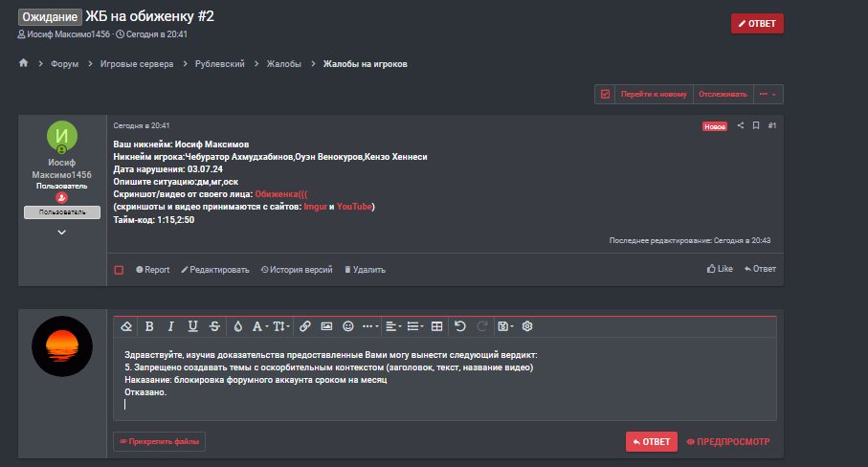Screen dimensions: 868x467
Task: Bookmark post #1
Action: [x=755, y=125]
